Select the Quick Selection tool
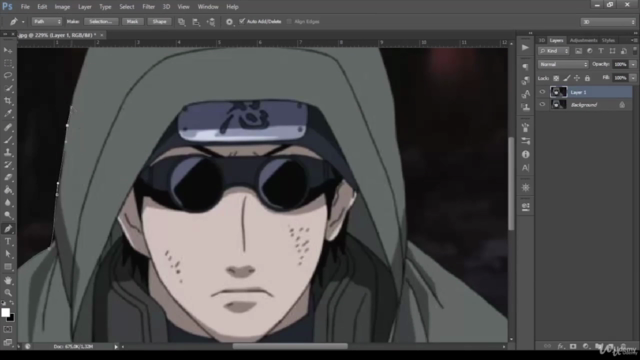The image size is (640, 360). coord(8,88)
